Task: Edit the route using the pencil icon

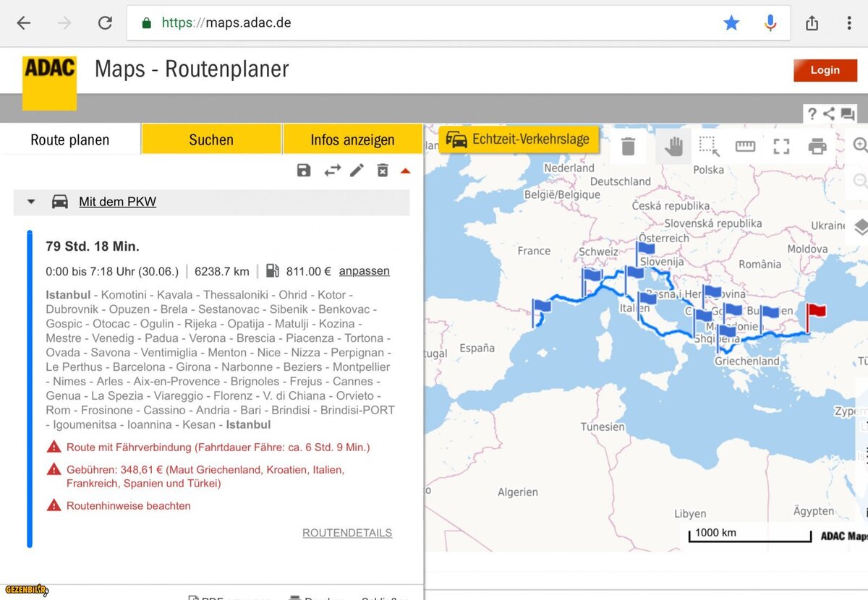Action: [x=357, y=171]
